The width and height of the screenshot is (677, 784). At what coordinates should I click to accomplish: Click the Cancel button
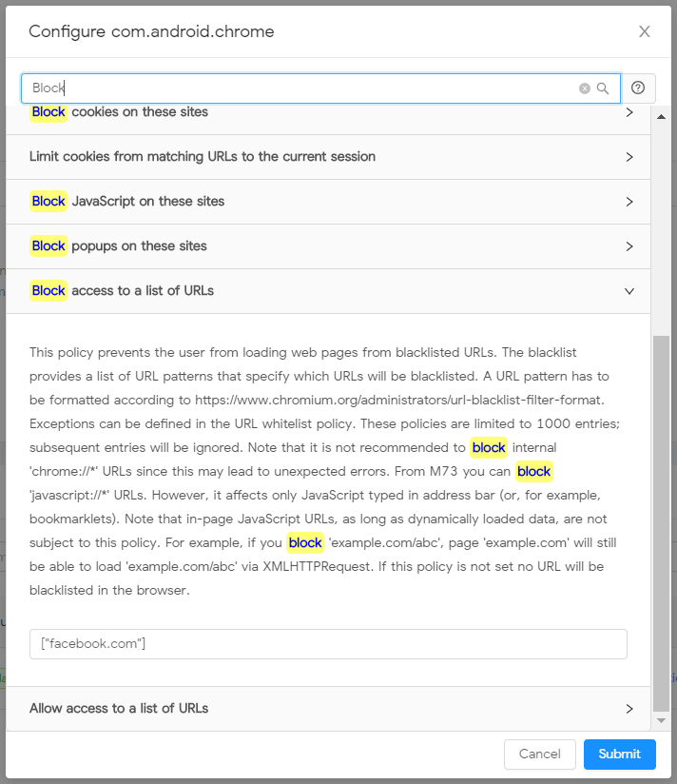(x=539, y=754)
